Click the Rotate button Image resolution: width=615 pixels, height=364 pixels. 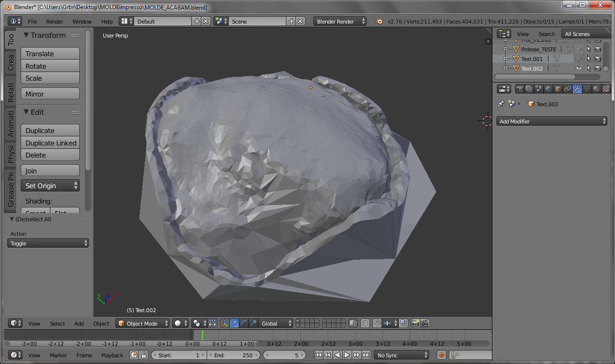pyautogui.click(x=50, y=66)
